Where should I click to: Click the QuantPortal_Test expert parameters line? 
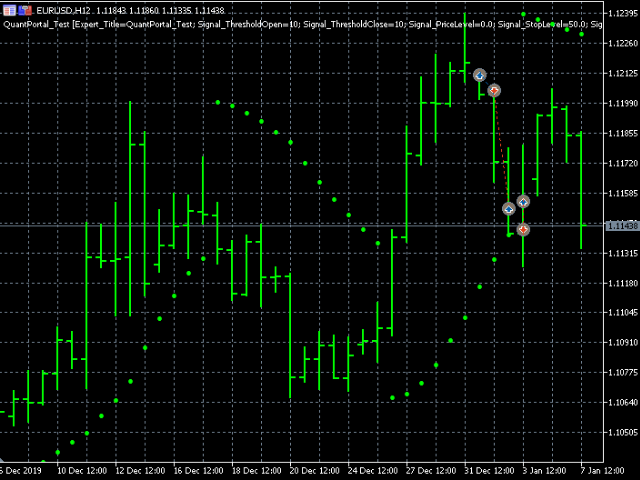(300, 23)
